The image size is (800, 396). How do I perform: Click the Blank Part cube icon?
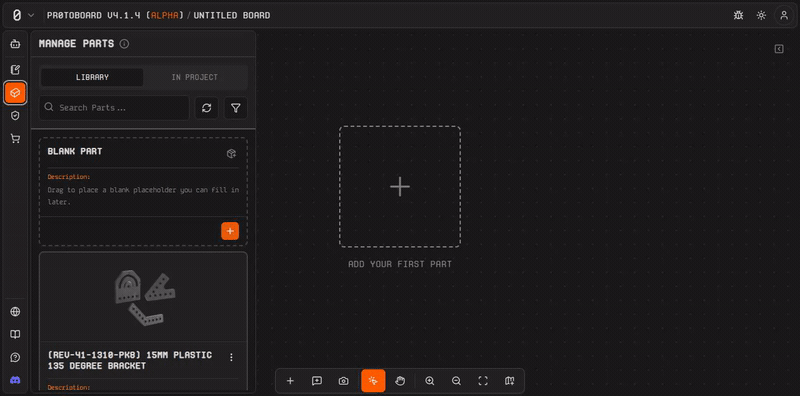(231, 154)
